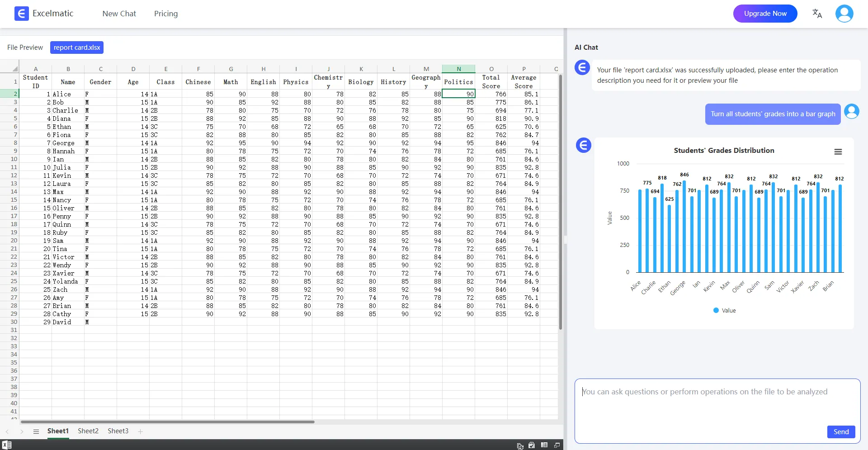Switch to the Sheet3 tab

click(118, 431)
